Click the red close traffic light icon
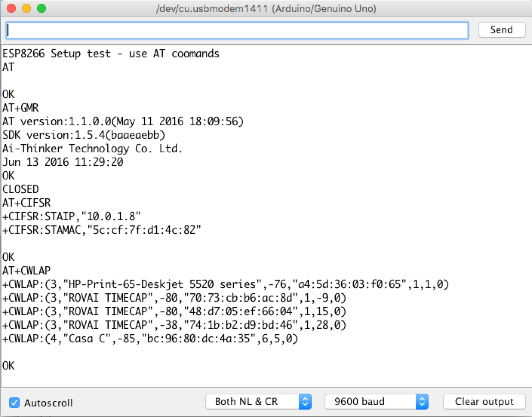Image resolution: width=532 pixels, height=417 pixels. click(11, 8)
